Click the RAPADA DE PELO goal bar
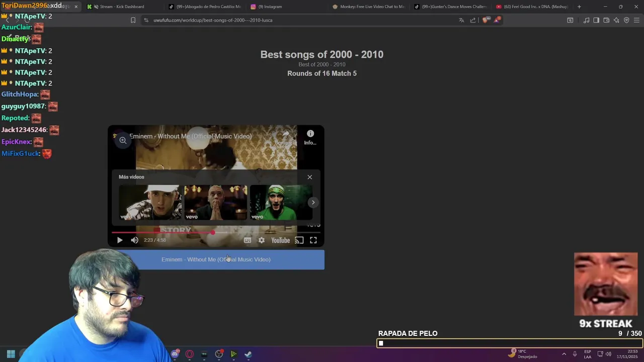 (x=510, y=343)
